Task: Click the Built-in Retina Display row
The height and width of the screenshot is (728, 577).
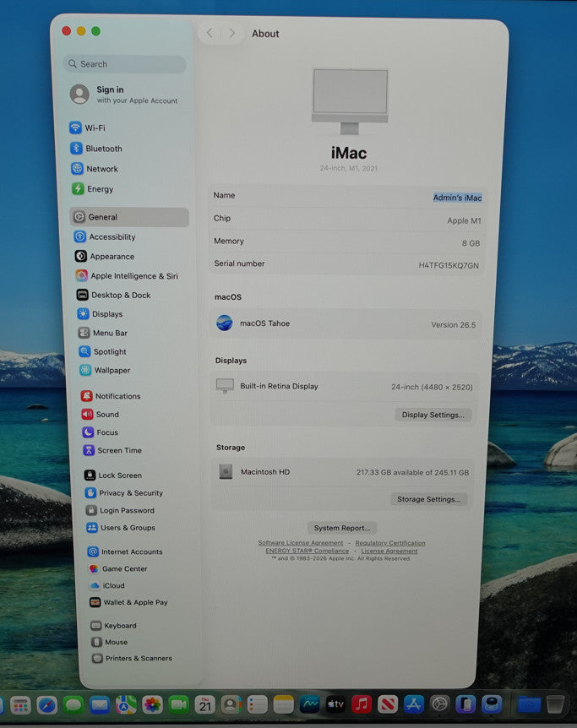Action: [x=344, y=386]
